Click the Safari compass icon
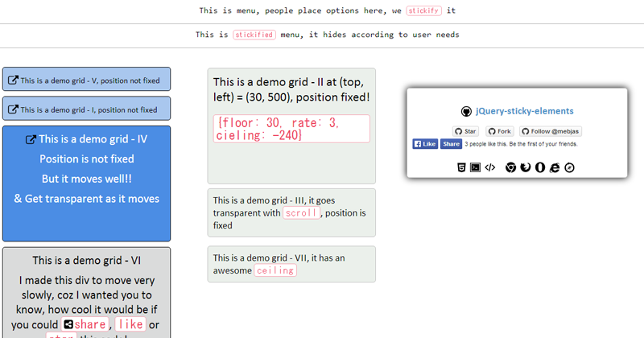The image size is (644, 338). pos(568,167)
